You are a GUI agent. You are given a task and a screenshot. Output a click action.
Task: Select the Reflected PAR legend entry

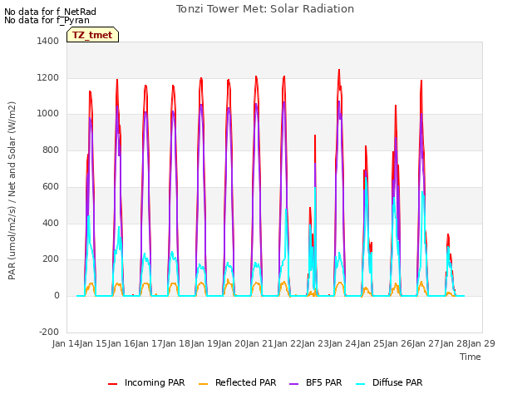click(237, 382)
